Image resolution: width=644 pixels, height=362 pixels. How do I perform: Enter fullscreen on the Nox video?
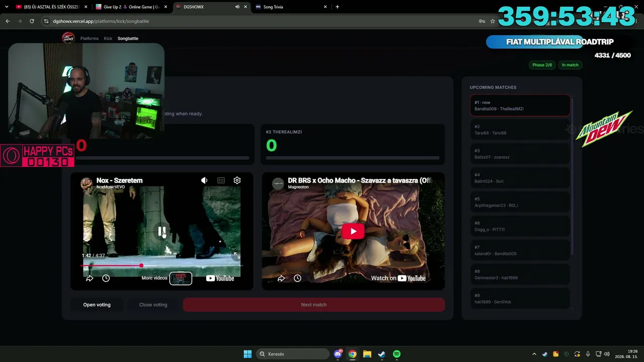click(x=236, y=256)
